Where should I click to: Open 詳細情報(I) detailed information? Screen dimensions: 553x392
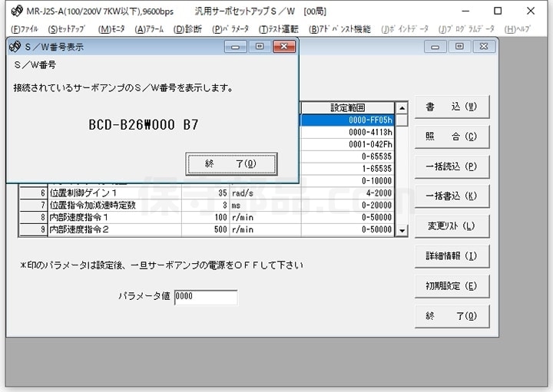click(x=452, y=255)
